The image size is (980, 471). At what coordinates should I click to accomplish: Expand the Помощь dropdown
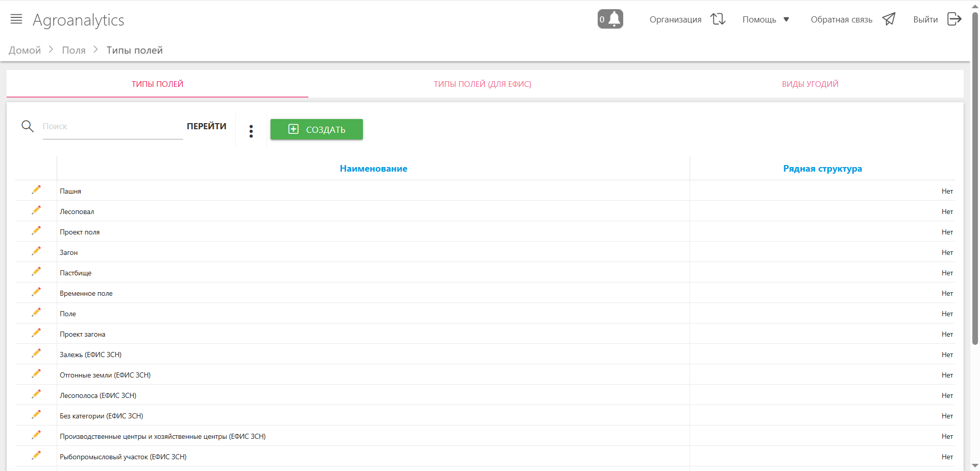click(766, 19)
